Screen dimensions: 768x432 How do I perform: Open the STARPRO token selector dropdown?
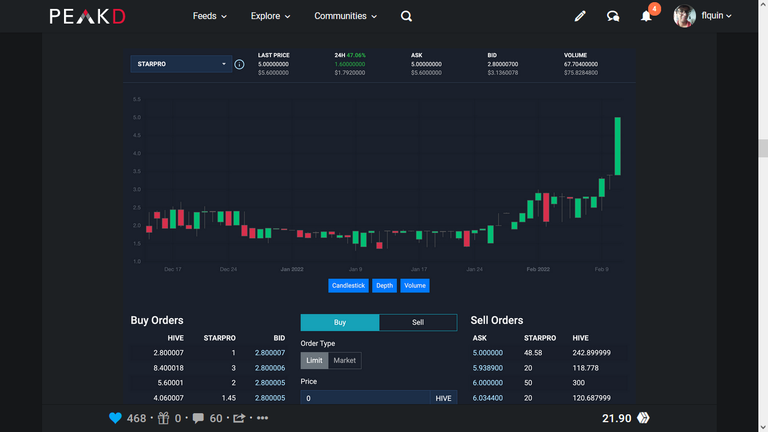(x=181, y=64)
